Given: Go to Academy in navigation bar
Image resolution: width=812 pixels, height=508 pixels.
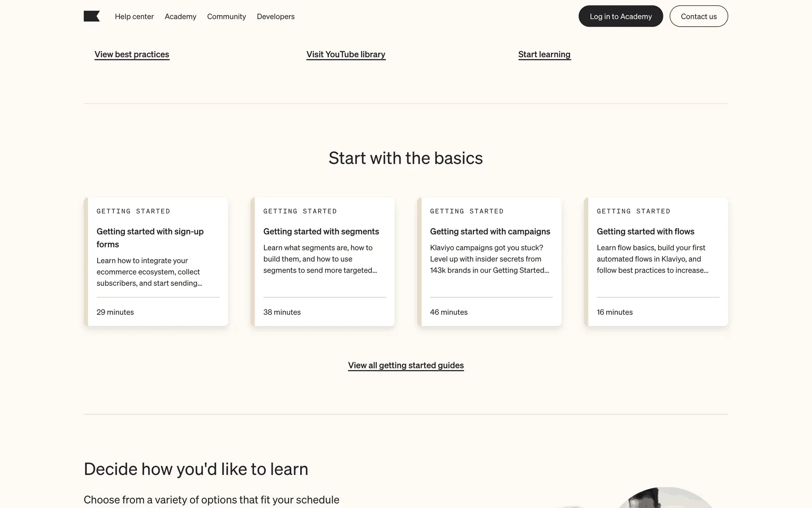Looking at the screenshot, I should coord(180,17).
